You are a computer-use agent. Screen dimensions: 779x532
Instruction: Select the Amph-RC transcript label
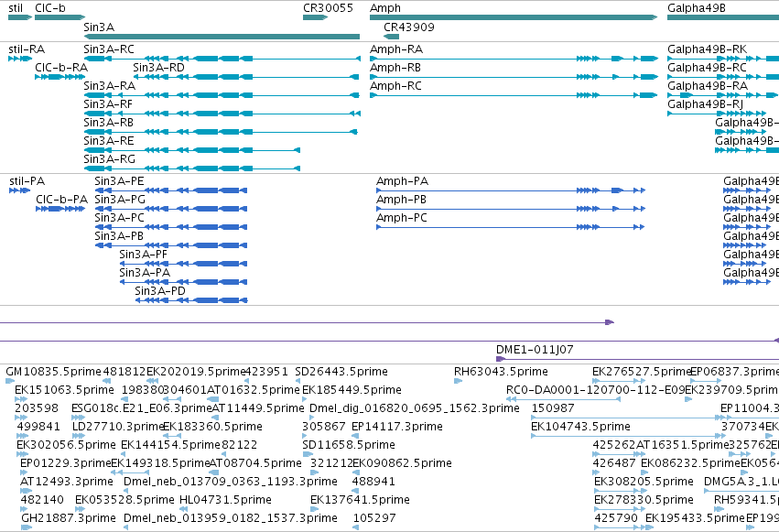coord(395,86)
